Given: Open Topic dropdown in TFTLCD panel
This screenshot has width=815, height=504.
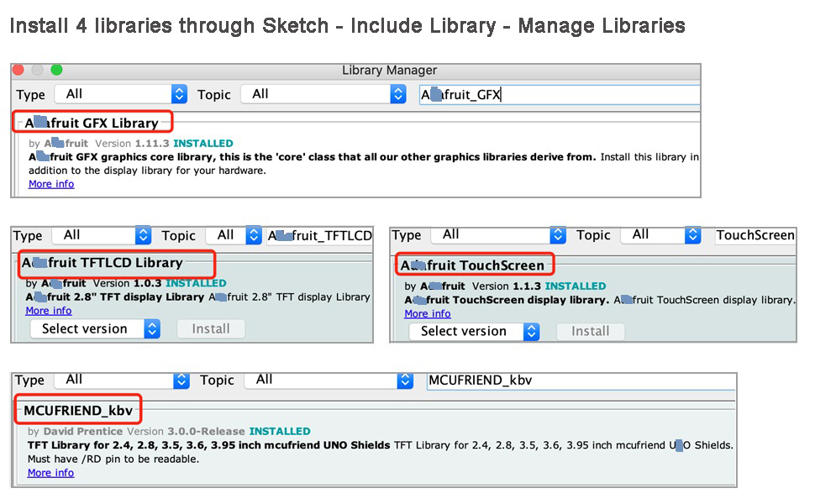Looking at the screenshot, I should (x=234, y=235).
